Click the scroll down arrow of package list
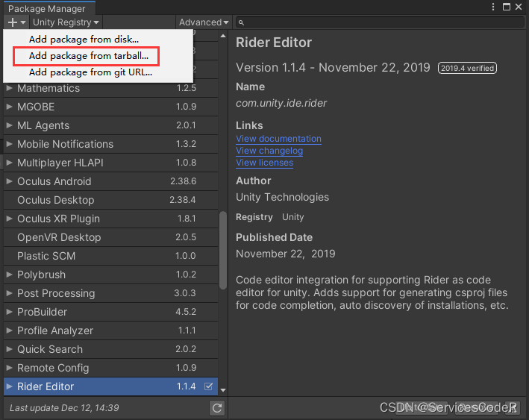This screenshot has height=420, width=529. 222,390
